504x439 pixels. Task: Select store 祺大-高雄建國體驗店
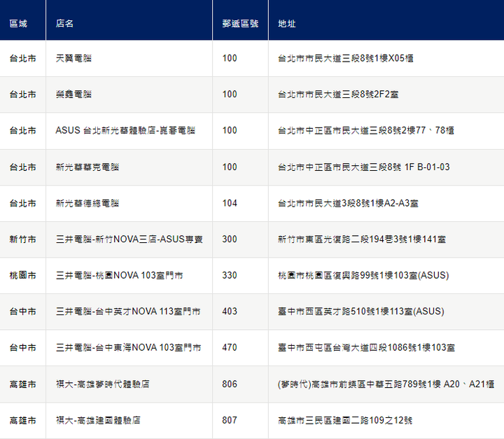point(98,420)
